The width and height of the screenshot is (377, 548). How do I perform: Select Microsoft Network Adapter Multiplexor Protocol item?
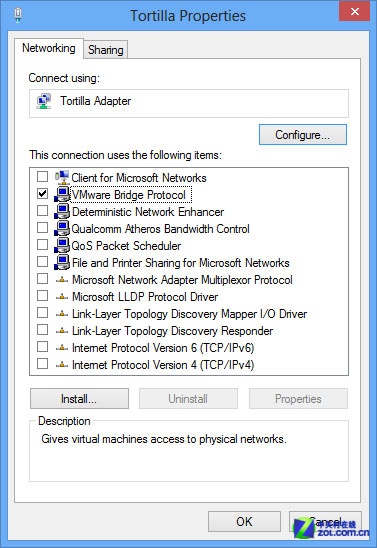[x=182, y=280]
